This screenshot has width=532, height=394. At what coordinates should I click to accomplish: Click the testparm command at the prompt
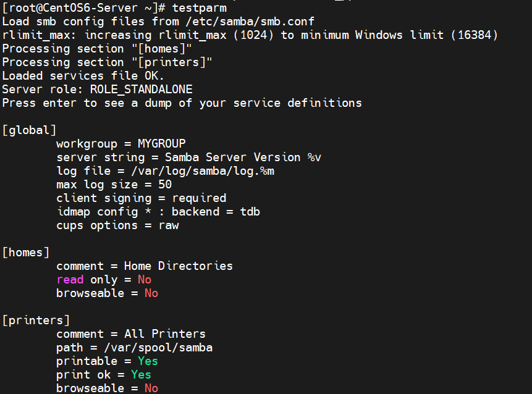199,8
